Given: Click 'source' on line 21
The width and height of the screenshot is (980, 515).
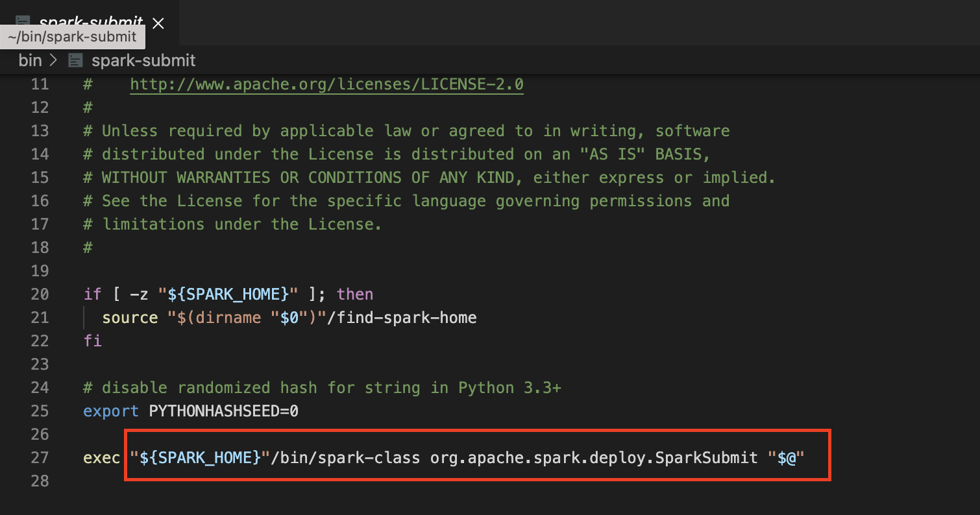Looking at the screenshot, I should coord(130,318).
